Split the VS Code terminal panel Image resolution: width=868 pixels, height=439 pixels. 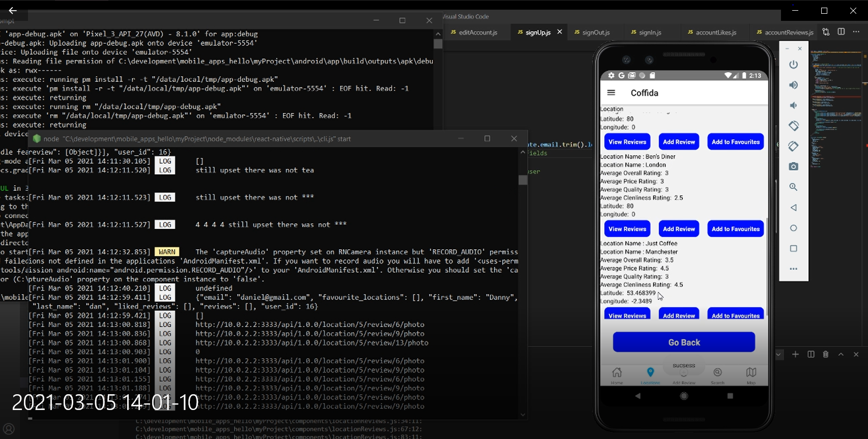(811, 354)
